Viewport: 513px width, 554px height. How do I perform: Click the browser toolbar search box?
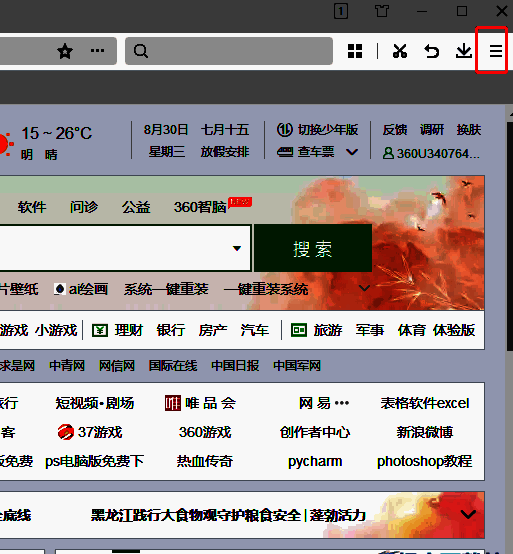229,51
